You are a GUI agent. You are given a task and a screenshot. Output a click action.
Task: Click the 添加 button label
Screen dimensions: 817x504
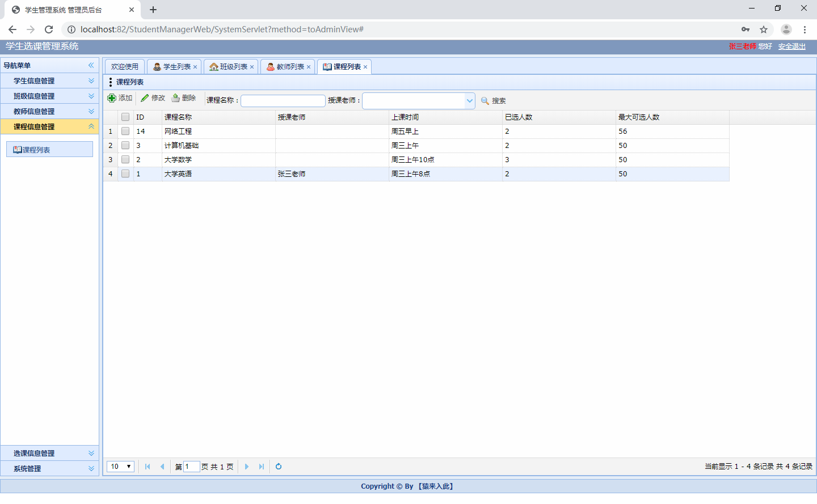tap(125, 98)
